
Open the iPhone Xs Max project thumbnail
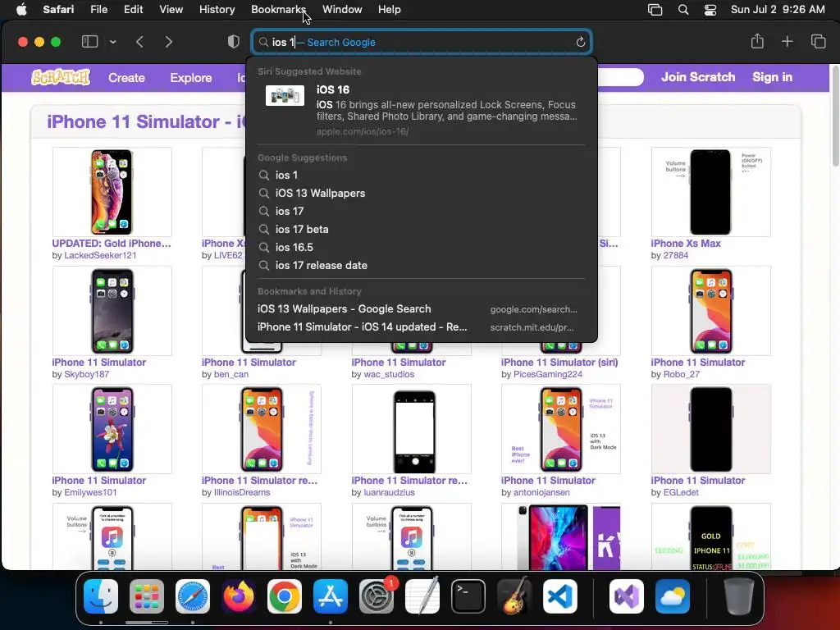[x=711, y=192]
